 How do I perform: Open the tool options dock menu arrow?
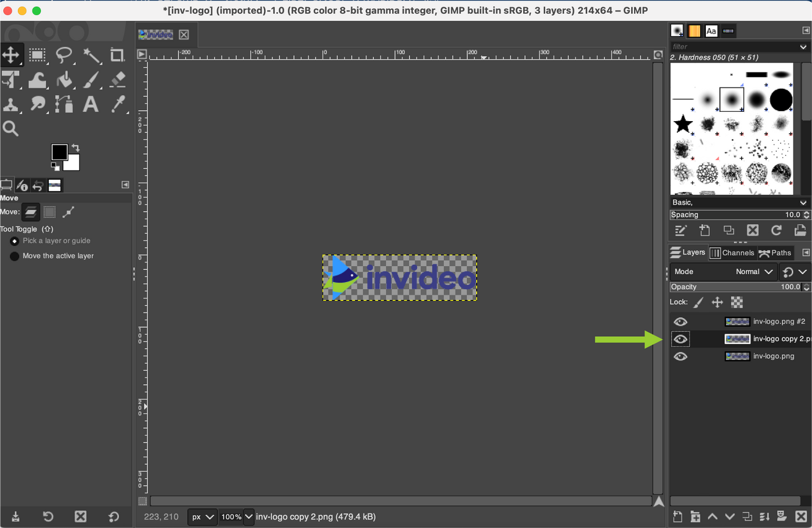pyautogui.click(x=125, y=185)
